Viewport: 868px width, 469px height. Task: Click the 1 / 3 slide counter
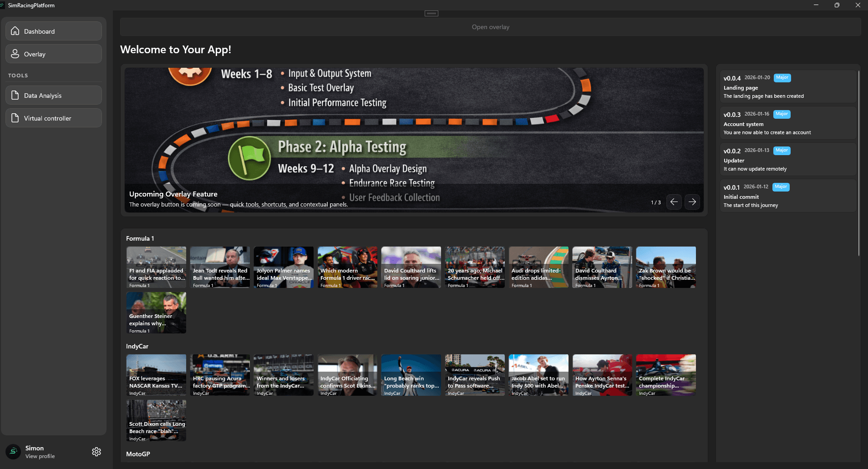656,202
